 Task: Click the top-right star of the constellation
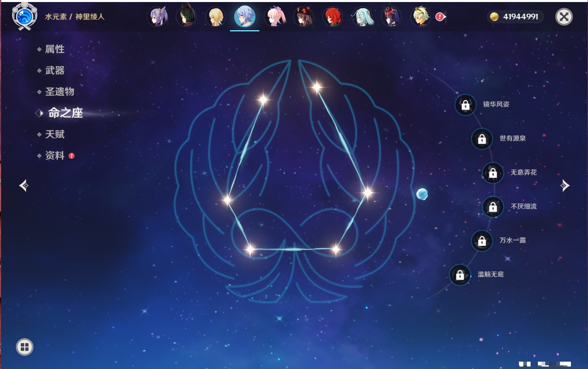pyautogui.click(x=317, y=86)
